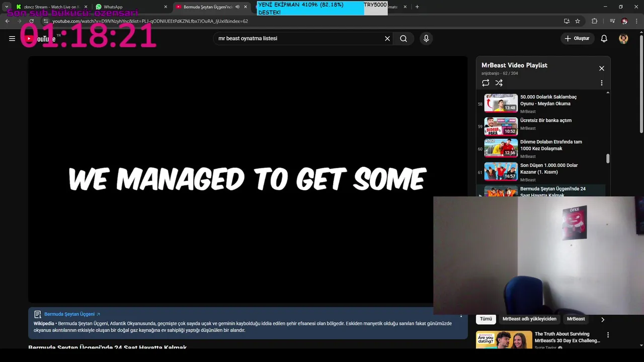Toggle playlist shuffle
Screen dimensions: 644x362
(499, 83)
